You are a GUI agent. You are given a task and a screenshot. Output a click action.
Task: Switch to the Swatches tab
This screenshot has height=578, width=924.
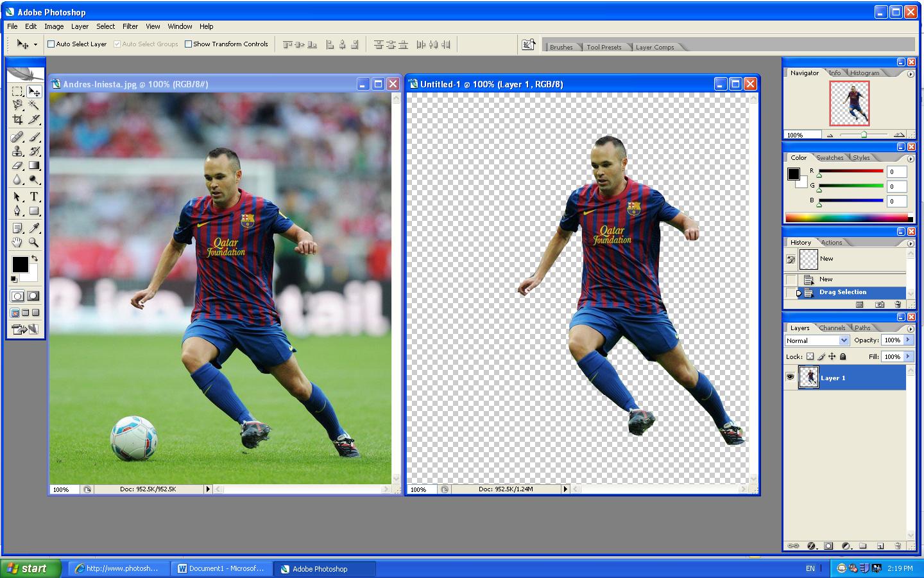tap(830, 157)
